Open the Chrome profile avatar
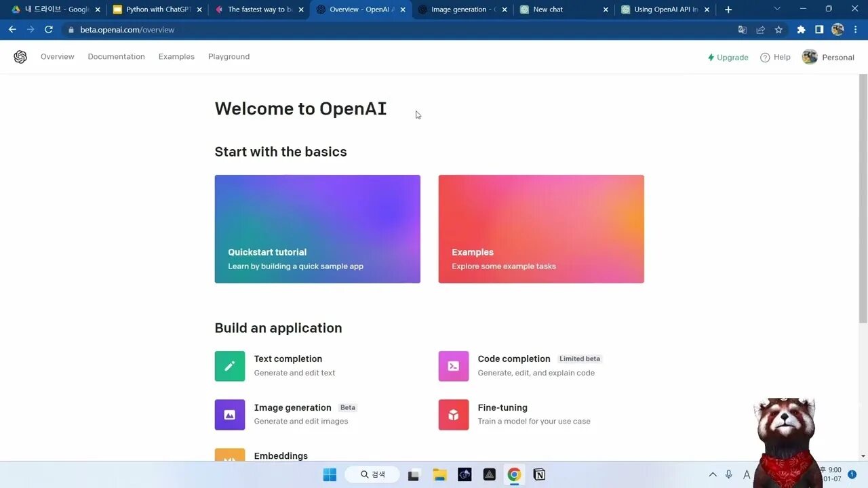 [837, 30]
